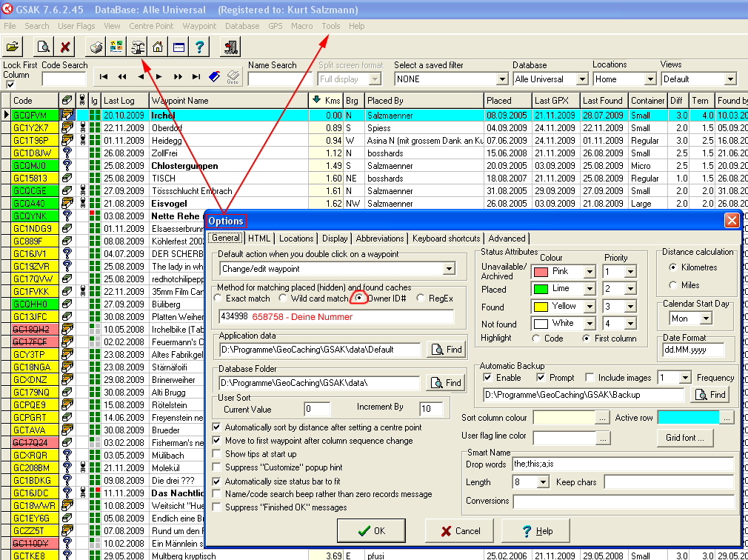Expand the Calendar Start Day dropdown
Viewport: 748px width, 560px height.
[x=706, y=319]
